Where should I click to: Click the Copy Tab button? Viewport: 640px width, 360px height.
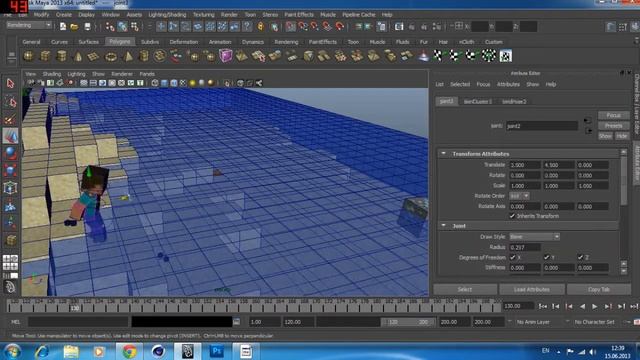599,289
